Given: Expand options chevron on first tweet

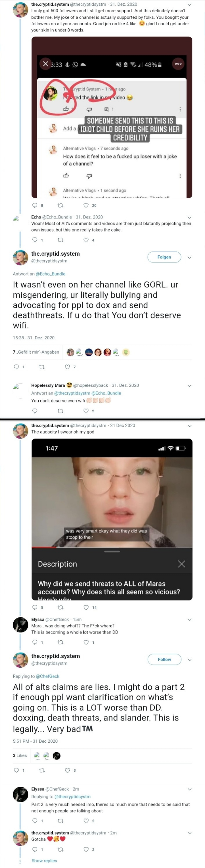Looking at the screenshot, I should [x=190, y=5].
